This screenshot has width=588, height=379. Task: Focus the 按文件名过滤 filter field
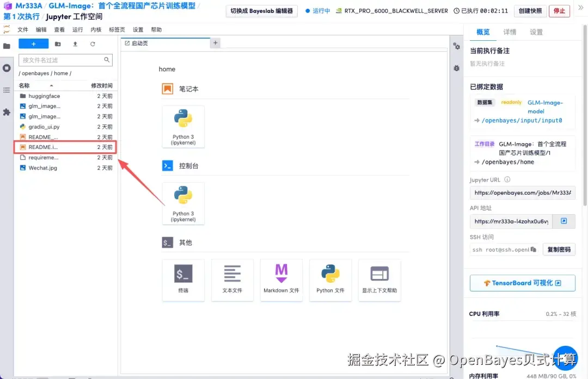(66, 60)
